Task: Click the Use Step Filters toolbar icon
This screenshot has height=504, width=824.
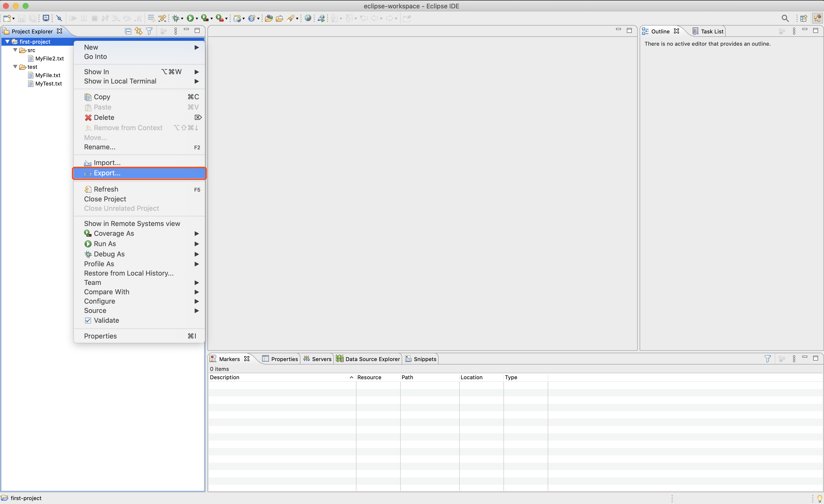Action: (x=162, y=18)
